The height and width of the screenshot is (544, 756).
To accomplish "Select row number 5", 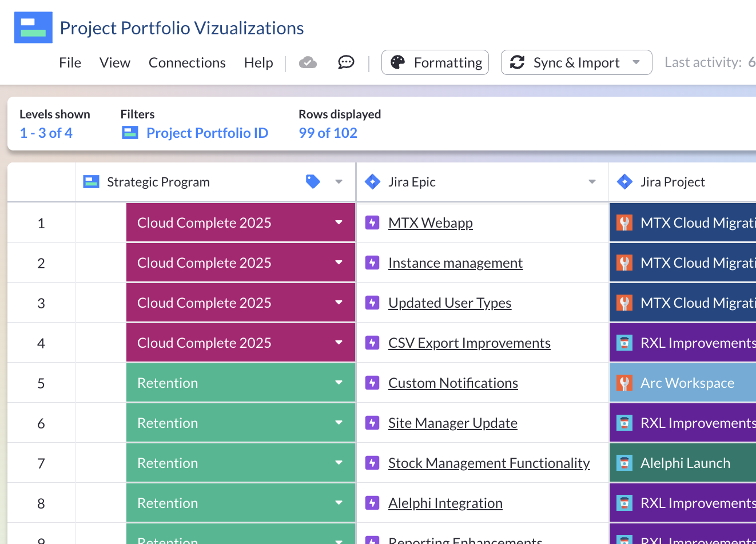I will (41, 383).
